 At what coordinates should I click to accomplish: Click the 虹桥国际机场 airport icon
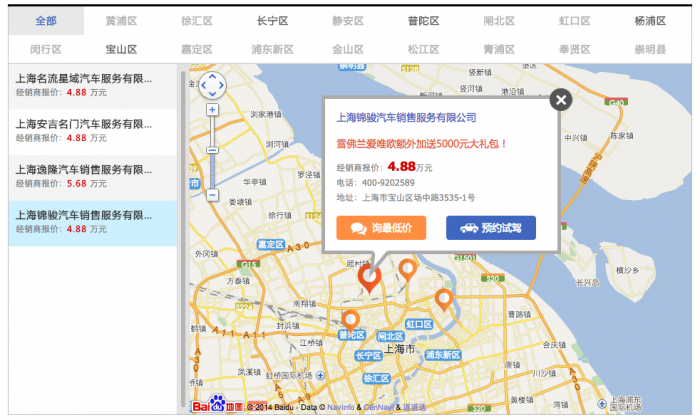click(321, 376)
